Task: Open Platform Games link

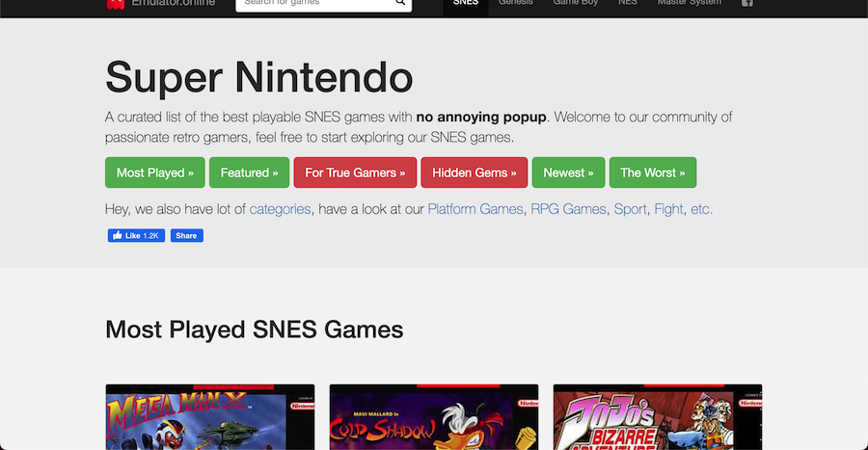Action: 475,209
